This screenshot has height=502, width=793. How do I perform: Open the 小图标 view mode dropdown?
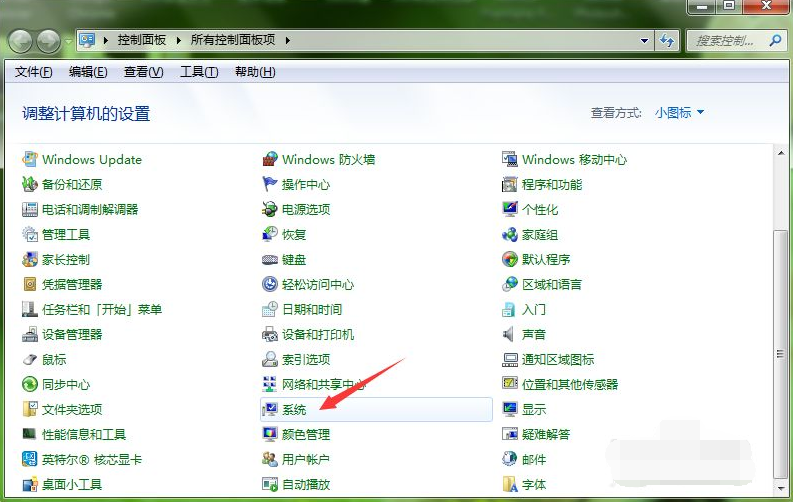pyautogui.click(x=679, y=112)
